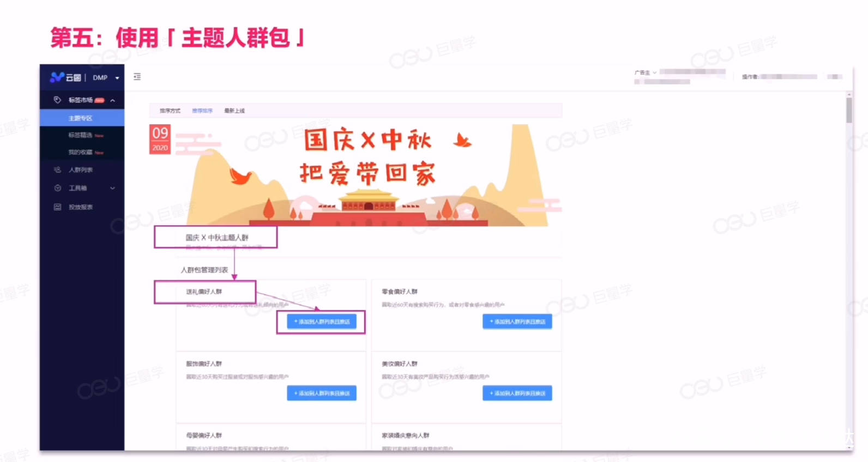Click the 09 2020 date badge
868x462 pixels.
(160, 139)
